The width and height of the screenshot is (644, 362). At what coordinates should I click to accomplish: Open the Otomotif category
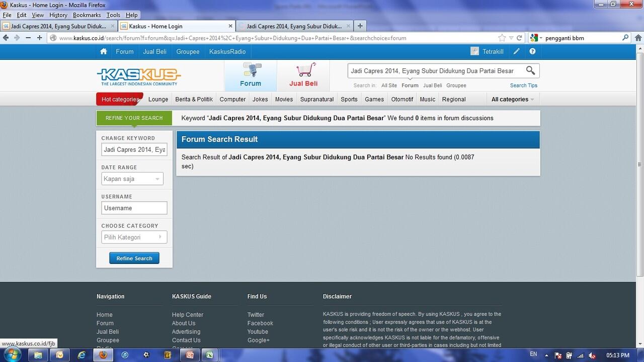(x=402, y=99)
